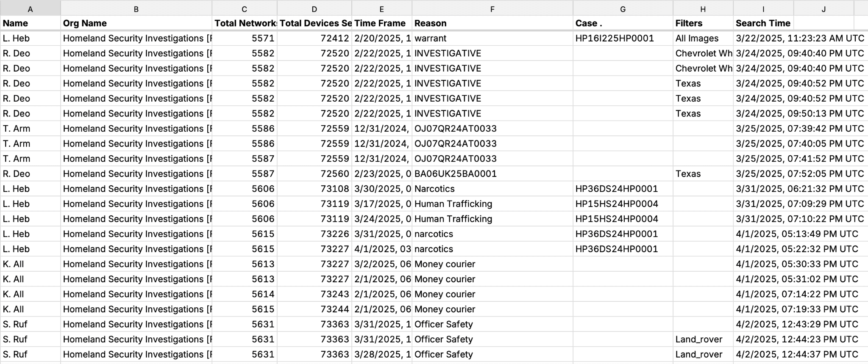This screenshot has width=868, height=364.
Task: Click the cell with value 73108
Action: (314, 189)
